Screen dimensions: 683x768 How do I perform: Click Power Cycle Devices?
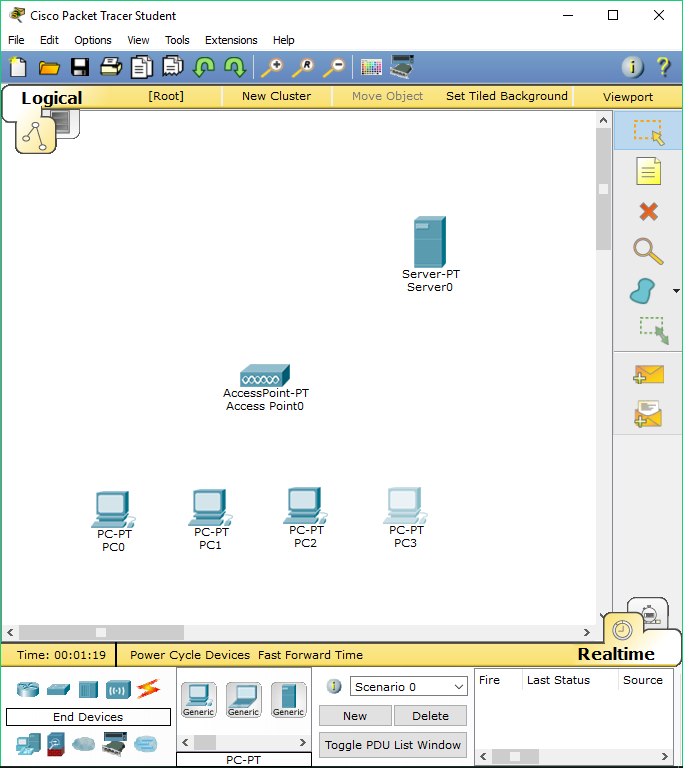(190, 655)
